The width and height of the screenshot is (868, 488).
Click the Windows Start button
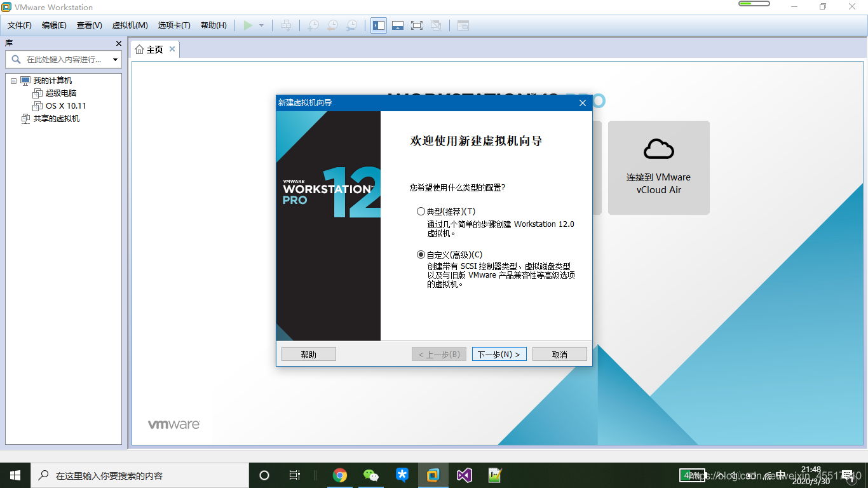click(15, 475)
